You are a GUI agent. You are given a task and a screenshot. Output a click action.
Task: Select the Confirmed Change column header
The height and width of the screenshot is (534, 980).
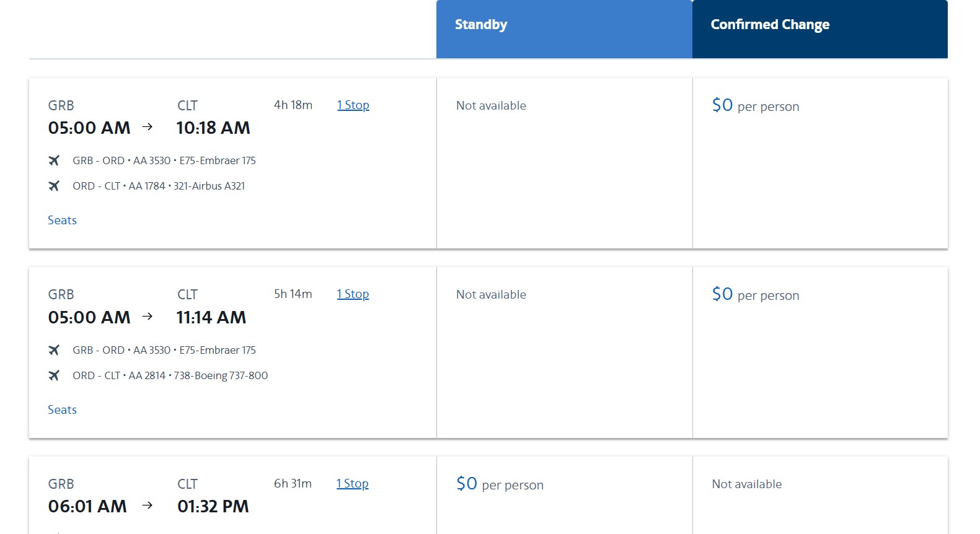(x=820, y=29)
